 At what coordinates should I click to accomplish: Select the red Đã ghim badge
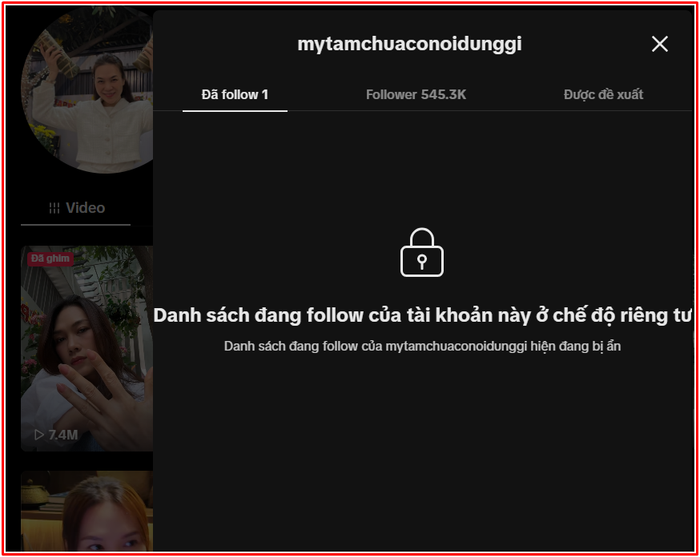point(50,259)
